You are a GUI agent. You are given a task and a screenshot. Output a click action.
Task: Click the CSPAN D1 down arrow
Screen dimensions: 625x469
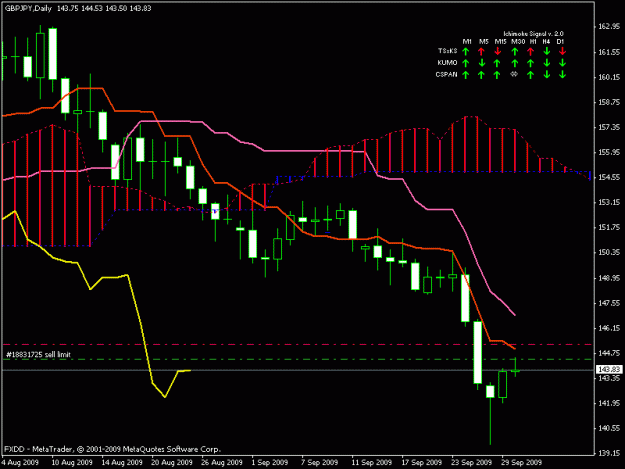tap(562, 75)
